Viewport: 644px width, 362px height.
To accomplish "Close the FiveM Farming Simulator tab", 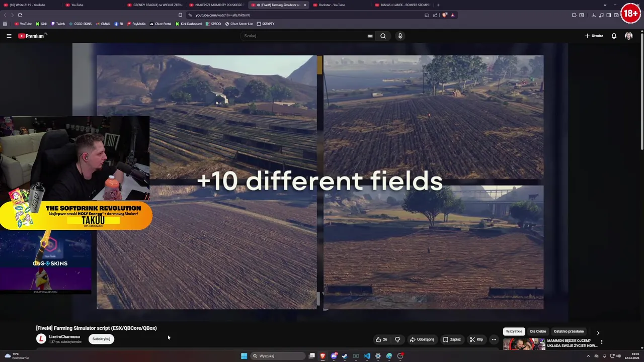I will click(304, 5).
